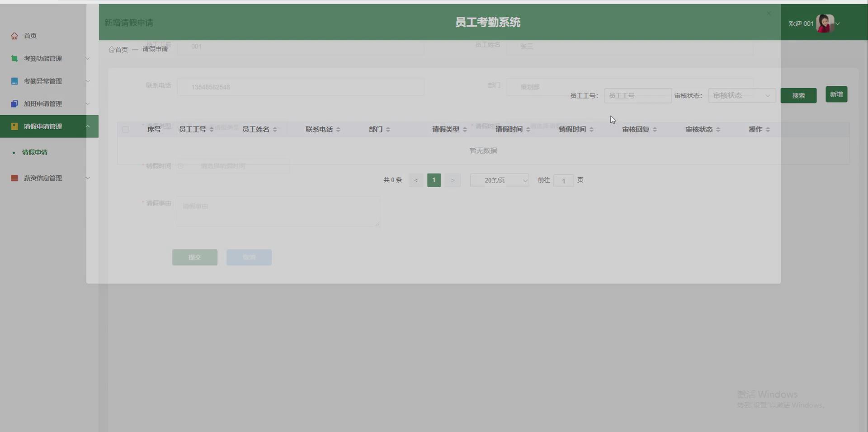Expand 考勤异常管理 menu chevron

[x=88, y=81]
